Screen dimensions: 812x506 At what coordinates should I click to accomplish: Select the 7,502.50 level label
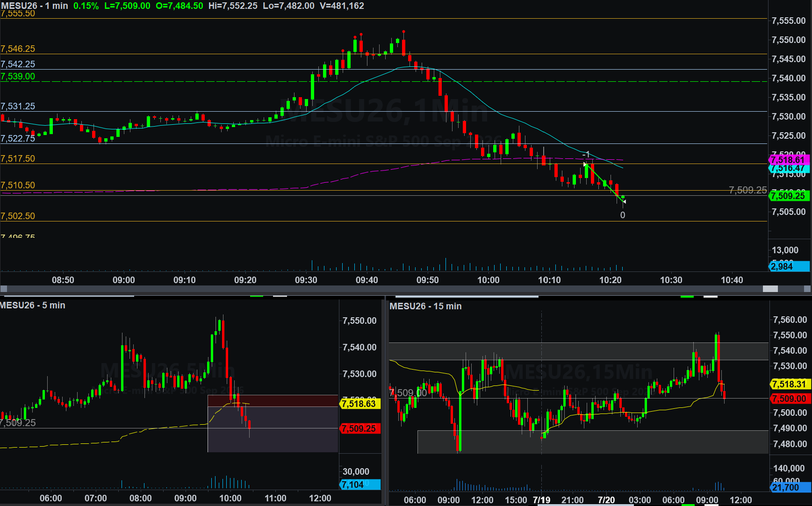point(18,216)
